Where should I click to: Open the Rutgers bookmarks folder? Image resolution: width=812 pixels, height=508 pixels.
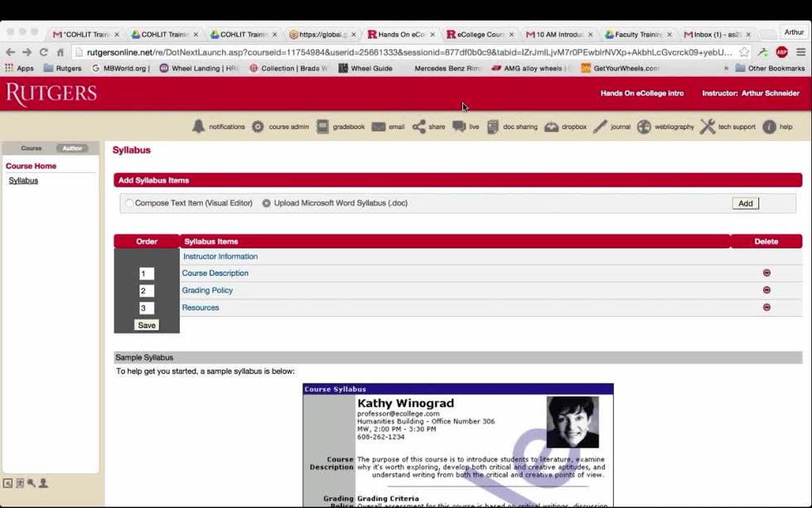(x=63, y=68)
